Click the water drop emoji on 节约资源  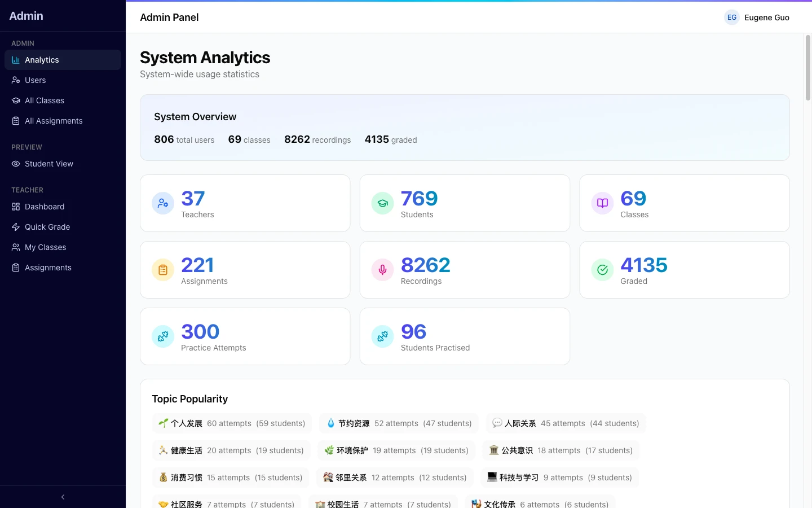[x=331, y=423]
